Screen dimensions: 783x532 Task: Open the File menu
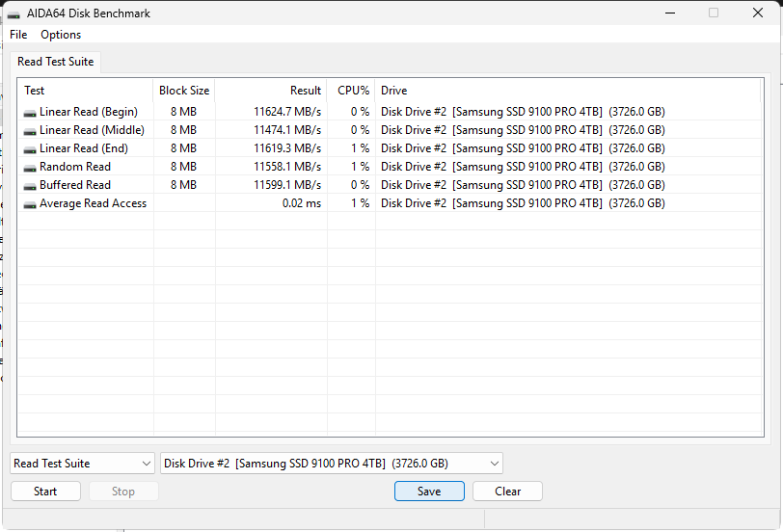[18, 35]
